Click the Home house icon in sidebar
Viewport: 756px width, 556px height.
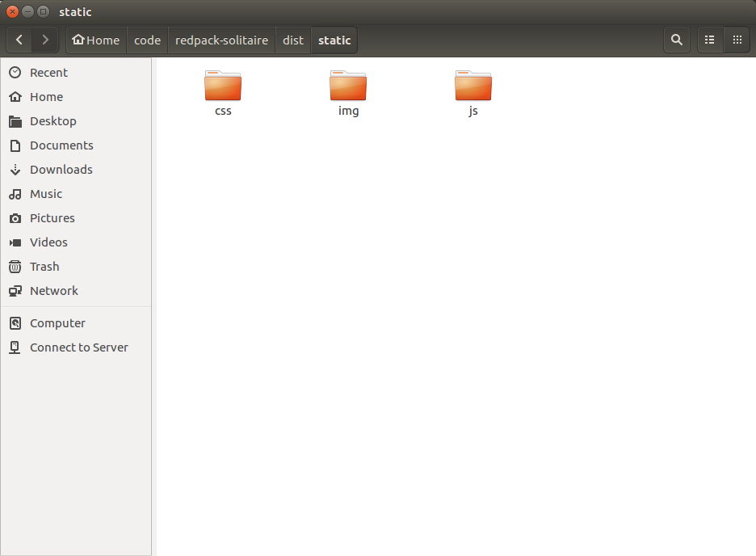(x=15, y=97)
